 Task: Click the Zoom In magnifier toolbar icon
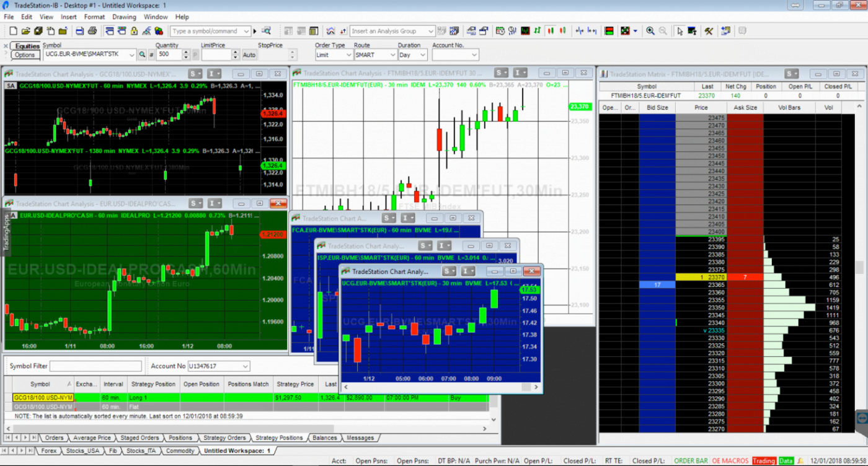pyautogui.click(x=650, y=31)
